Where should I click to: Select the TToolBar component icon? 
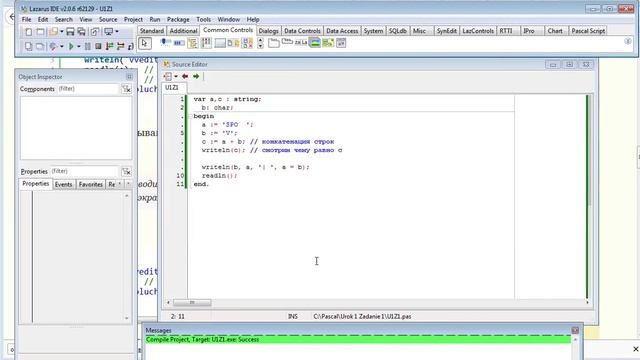(233, 43)
